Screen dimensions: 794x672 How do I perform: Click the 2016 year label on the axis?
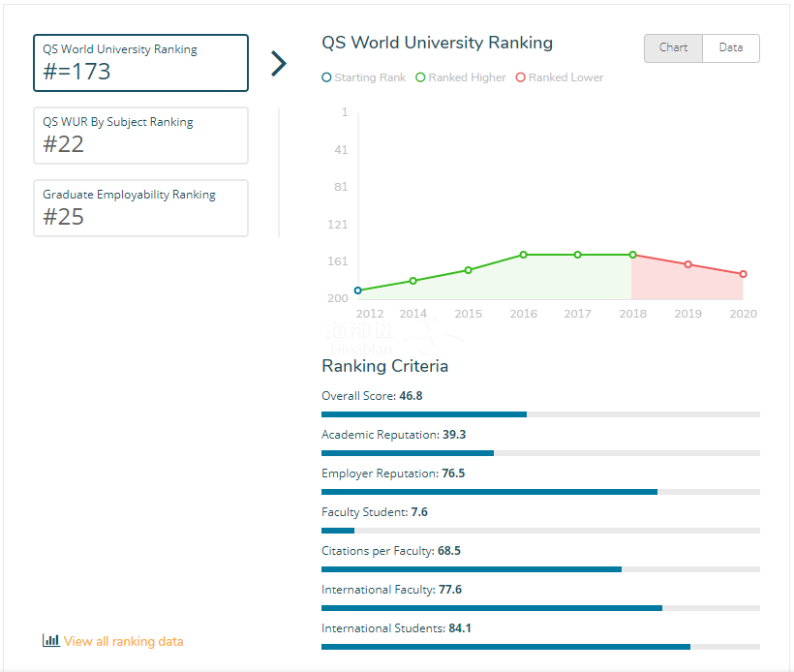[524, 314]
